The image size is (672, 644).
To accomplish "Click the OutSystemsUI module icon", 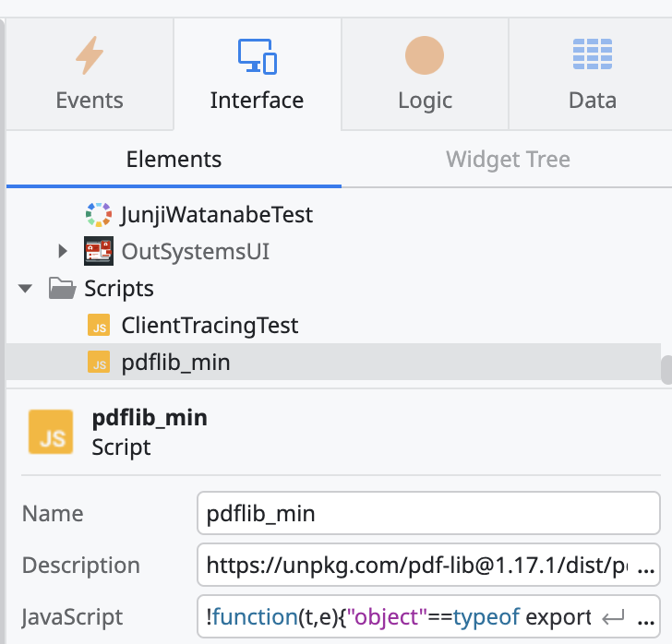I will (x=98, y=251).
